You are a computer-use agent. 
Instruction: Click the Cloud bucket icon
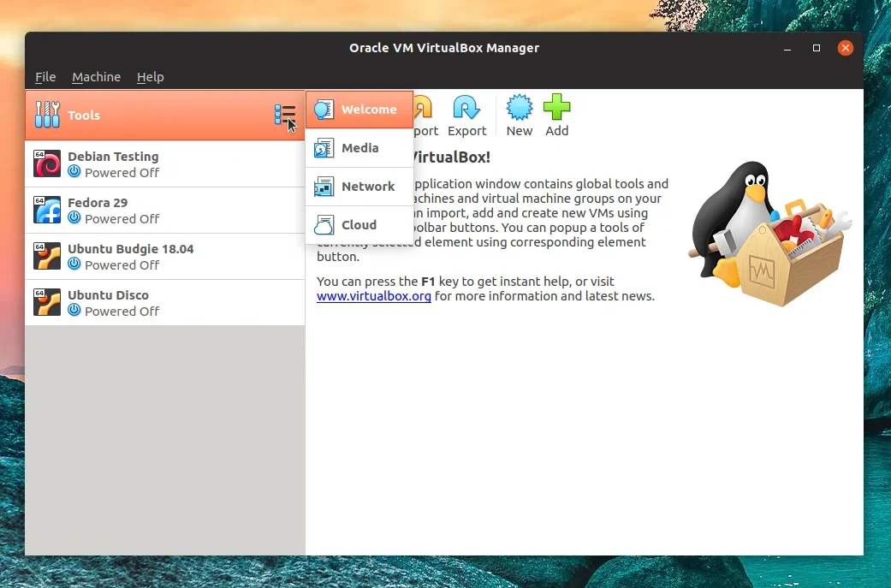pyautogui.click(x=324, y=225)
